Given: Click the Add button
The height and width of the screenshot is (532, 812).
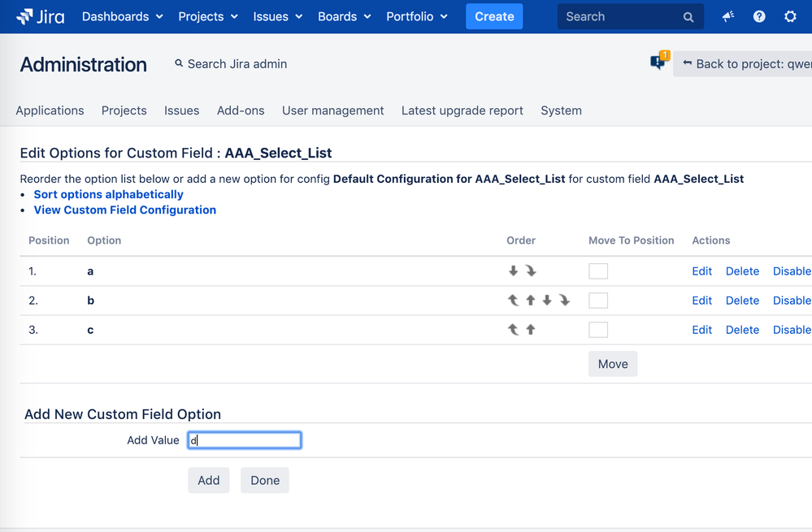Looking at the screenshot, I should [x=209, y=480].
